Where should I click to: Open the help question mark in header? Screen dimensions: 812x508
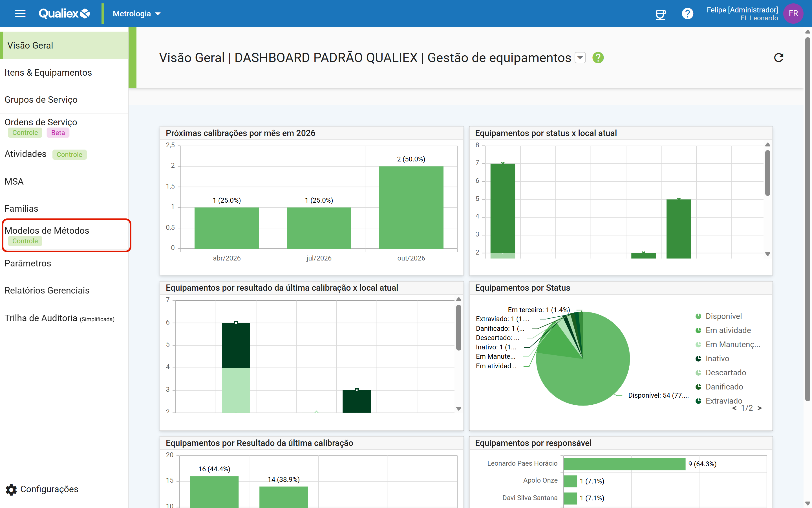pyautogui.click(x=687, y=14)
